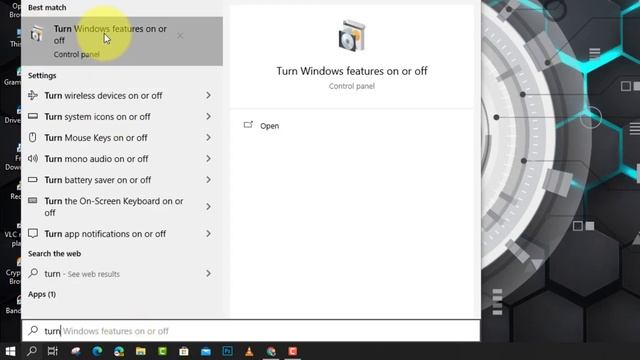This screenshot has width=640, height=360.
Task: Click the Best match header
Action: [47, 7]
